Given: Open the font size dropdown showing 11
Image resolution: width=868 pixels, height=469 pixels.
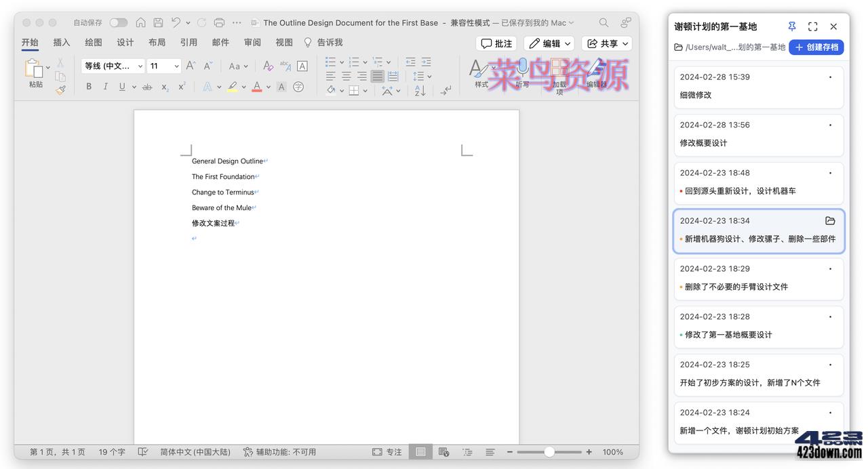Looking at the screenshot, I should 164,66.
